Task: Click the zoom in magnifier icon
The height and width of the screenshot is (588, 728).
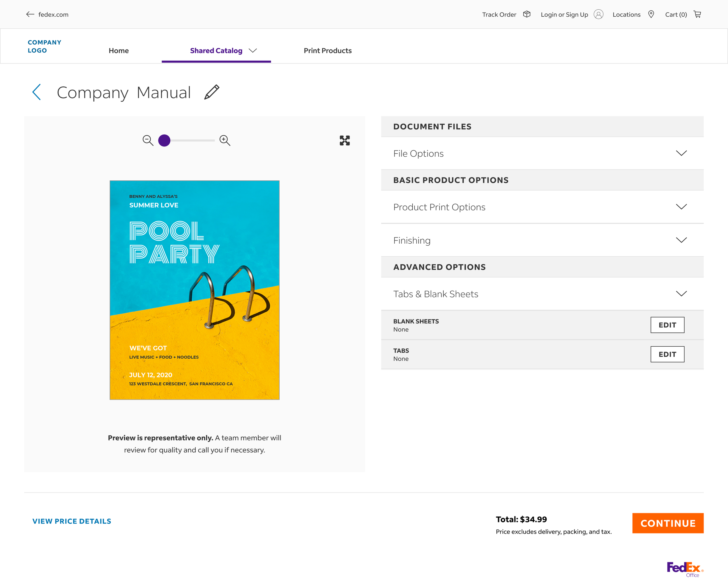Action: click(x=225, y=140)
